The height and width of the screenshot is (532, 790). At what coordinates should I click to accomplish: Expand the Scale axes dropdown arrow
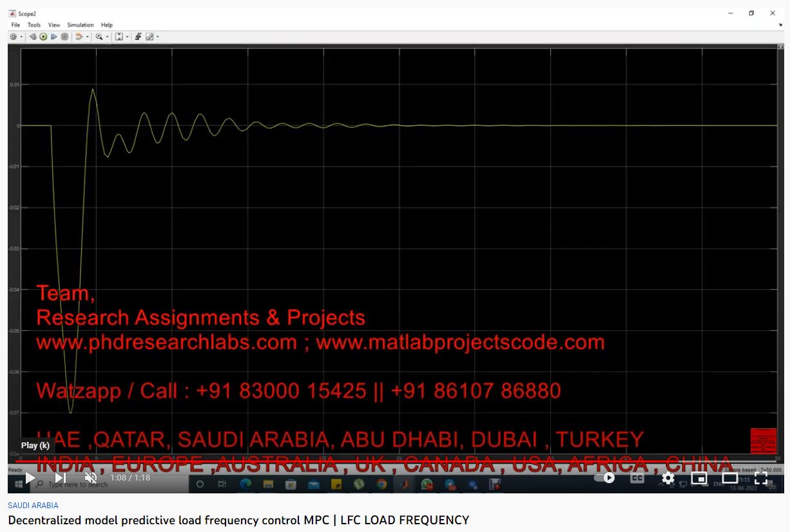point(127,37)
